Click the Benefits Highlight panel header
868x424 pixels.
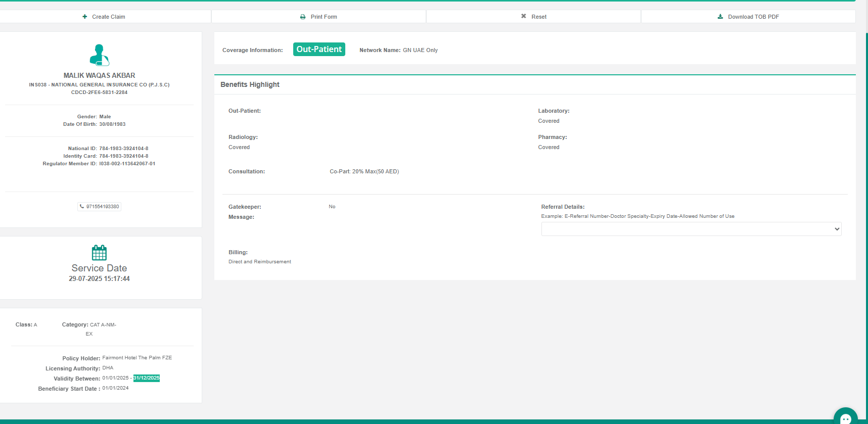pyautogui.click(x=250, y=84)
